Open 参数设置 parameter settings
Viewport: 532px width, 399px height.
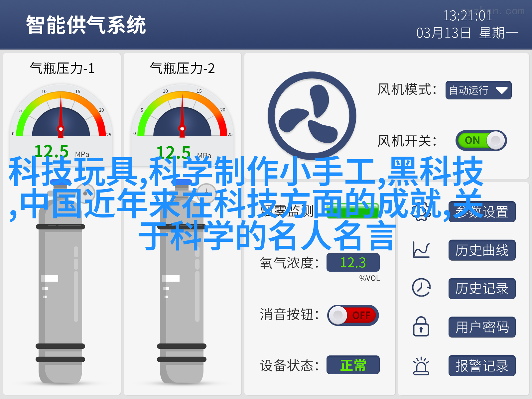482,211
